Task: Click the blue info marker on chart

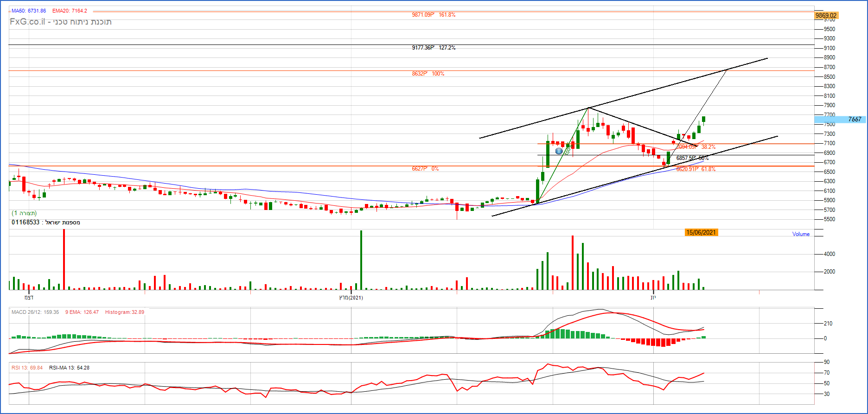Action: [559, 151]
